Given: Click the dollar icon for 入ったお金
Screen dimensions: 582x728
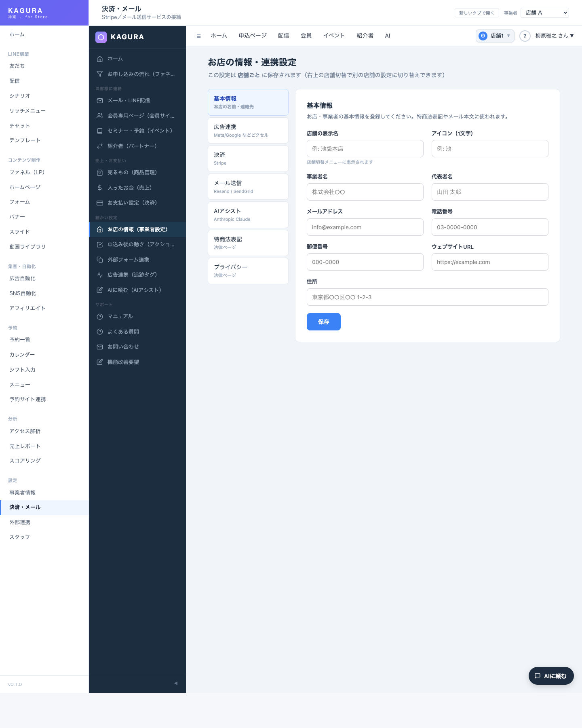Looking at the screenshot, I should click(100, 188).
